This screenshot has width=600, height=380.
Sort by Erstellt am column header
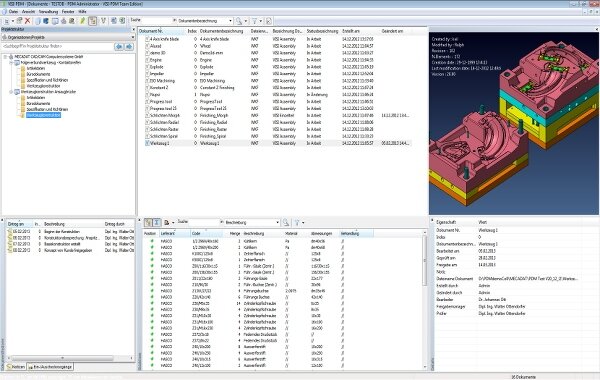point(360,31)
